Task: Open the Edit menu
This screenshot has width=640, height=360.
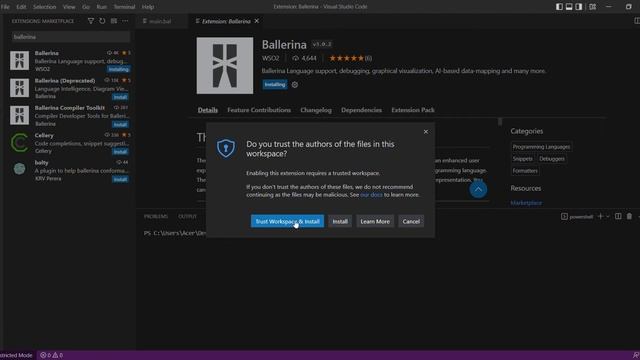Action: click(21, 7)
